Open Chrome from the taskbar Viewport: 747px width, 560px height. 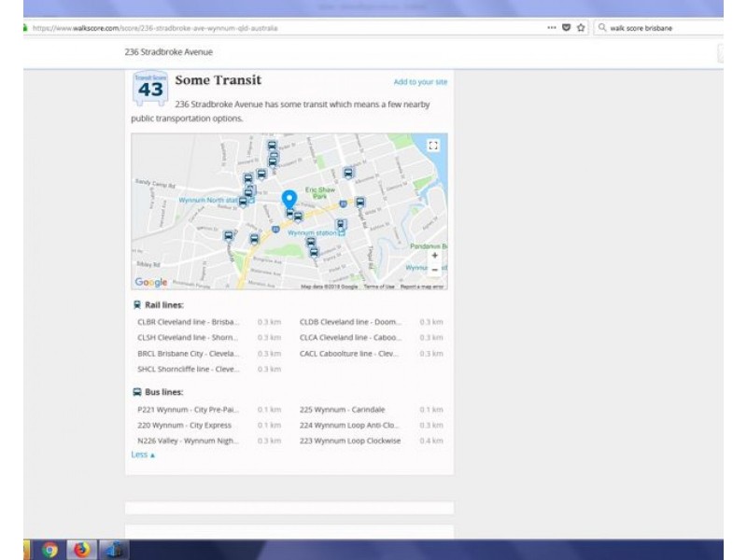tap(49, 550)
